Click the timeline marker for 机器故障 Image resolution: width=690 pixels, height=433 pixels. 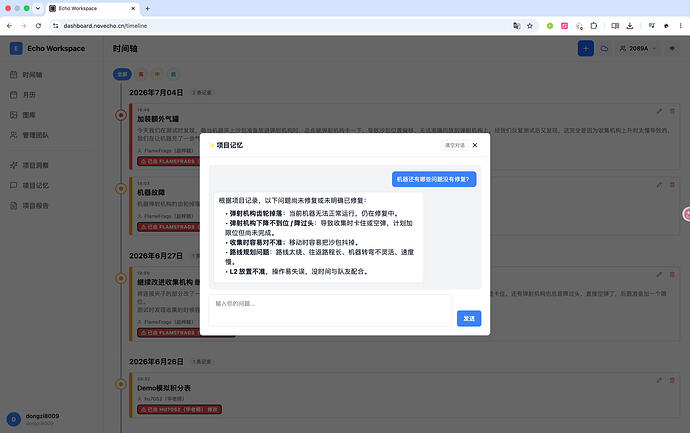121,189
